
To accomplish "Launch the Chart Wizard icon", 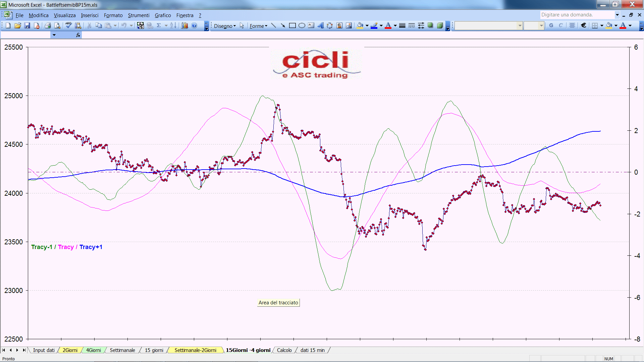I will (x=184, y=25).
